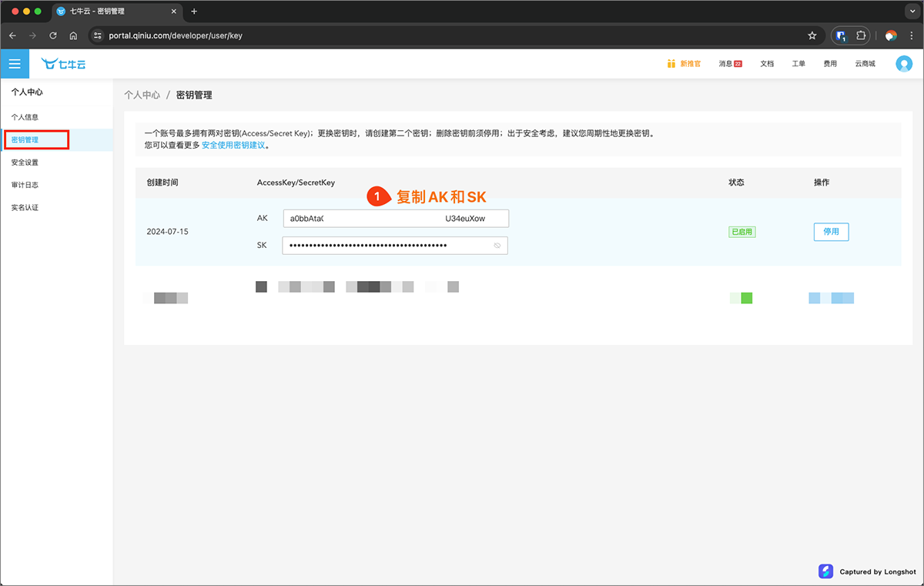
Task: Toggle the hamburger sidebar menu
Action: click(x=15, y=64)
